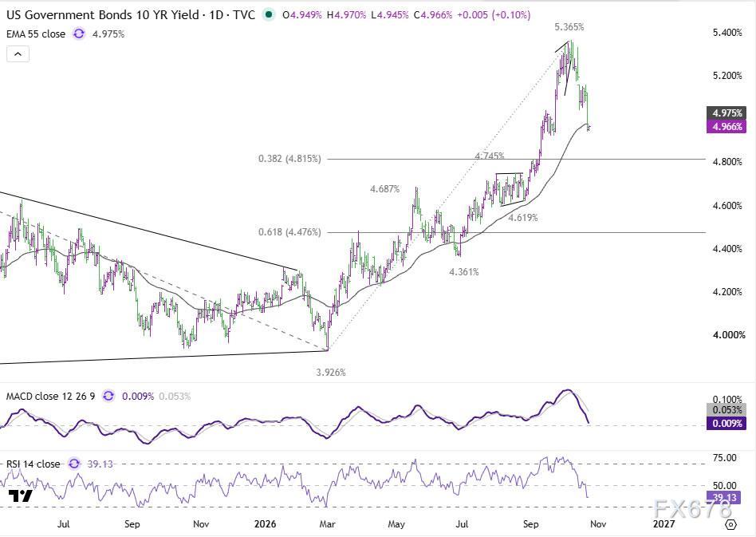Image resolution: width=756 pixels, height=537 pixels.
Task: Click the RSI 14 refresh icon
Action: [x=74, y=464]
